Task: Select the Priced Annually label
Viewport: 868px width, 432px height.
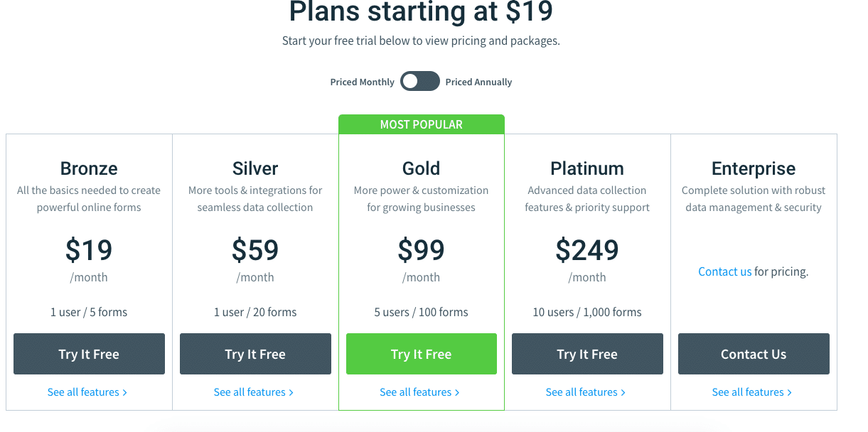Action: point(478,82)
